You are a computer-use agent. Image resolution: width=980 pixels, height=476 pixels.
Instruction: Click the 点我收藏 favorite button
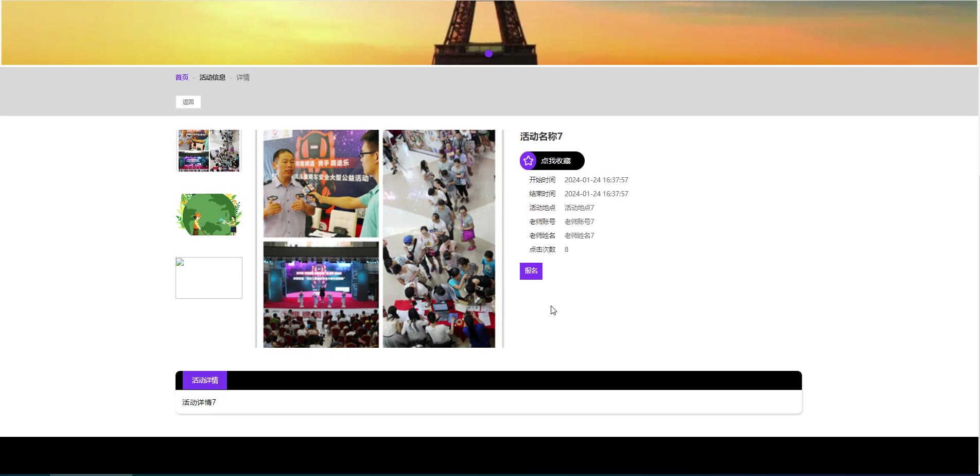click(x=552, y=161)
